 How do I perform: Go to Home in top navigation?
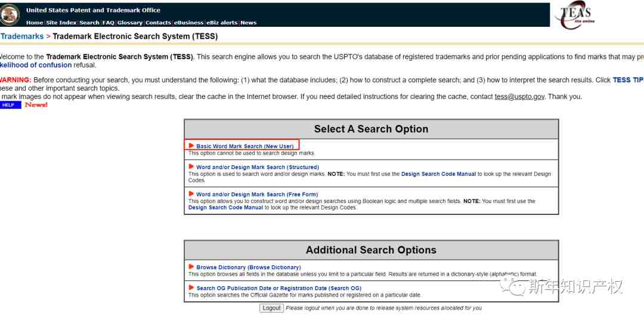point(35,23)
